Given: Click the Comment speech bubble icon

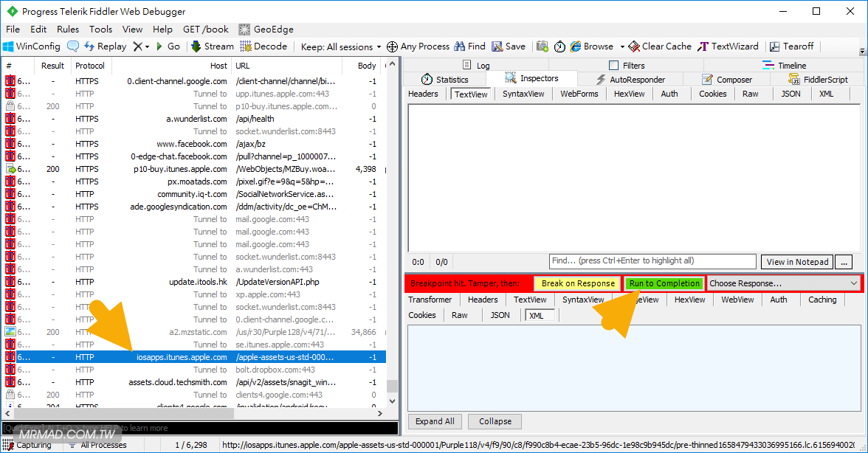Looking at the screenshot, I should 73,46.
